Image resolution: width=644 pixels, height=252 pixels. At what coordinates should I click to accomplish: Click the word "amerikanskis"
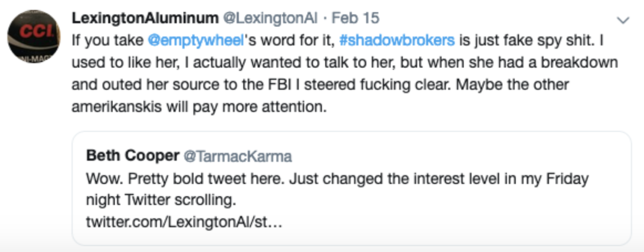click(117, 107)
